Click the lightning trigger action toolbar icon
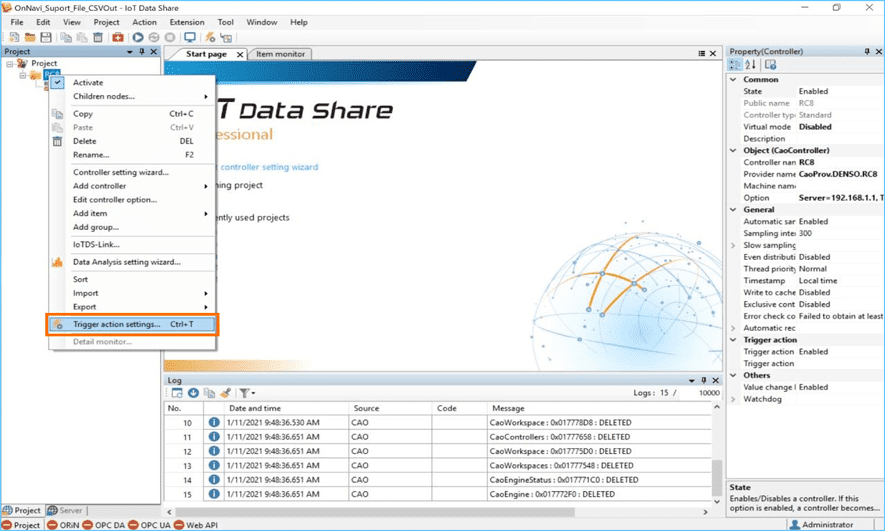The height and width of the screenshot is (531, 885). (210, 37)
